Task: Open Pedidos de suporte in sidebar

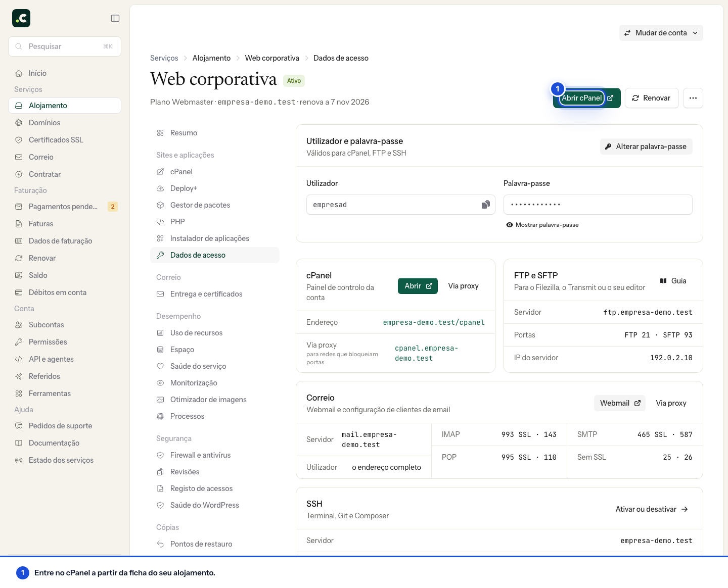Action: point(65,426)
